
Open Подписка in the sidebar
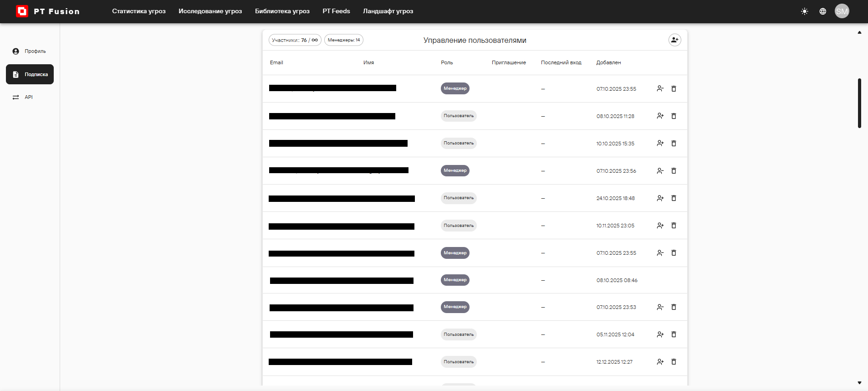(x=30, y=74)
